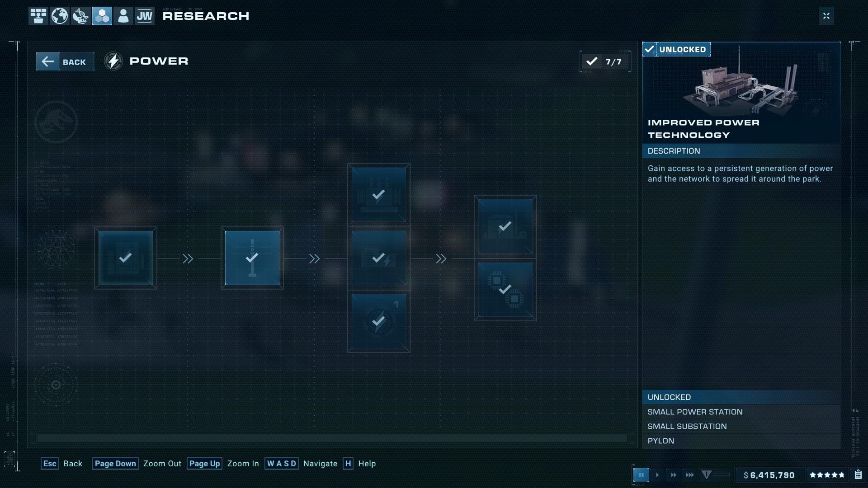868x488 pixels.
Task: Click the Improved Power Technology title
Action: pyautogui.click(x=703, y=129)
